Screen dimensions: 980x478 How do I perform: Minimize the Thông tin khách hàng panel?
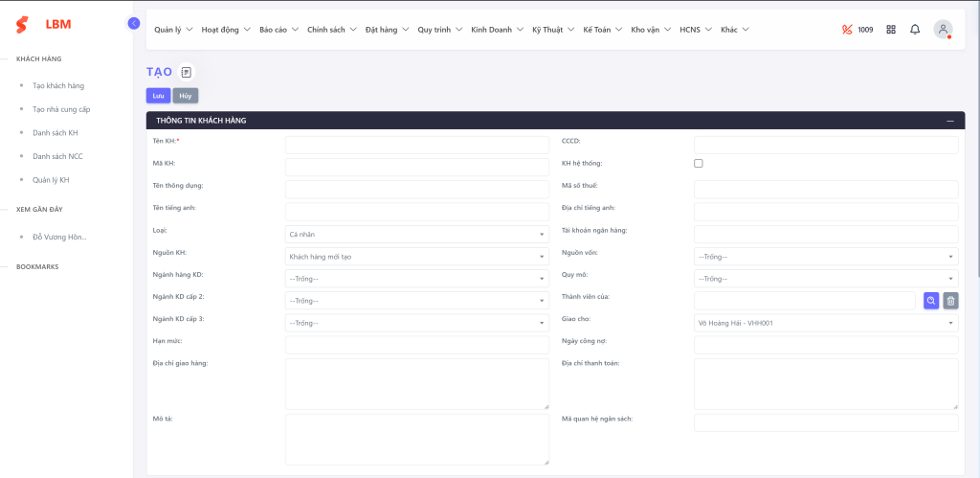pos(949,121)
